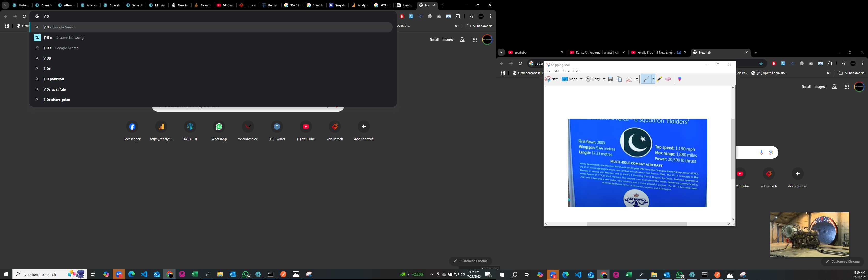Viewport: 868px width, 280px height.
Task: Open the Help menu in Snipping Tool
Action: point(577,71)
